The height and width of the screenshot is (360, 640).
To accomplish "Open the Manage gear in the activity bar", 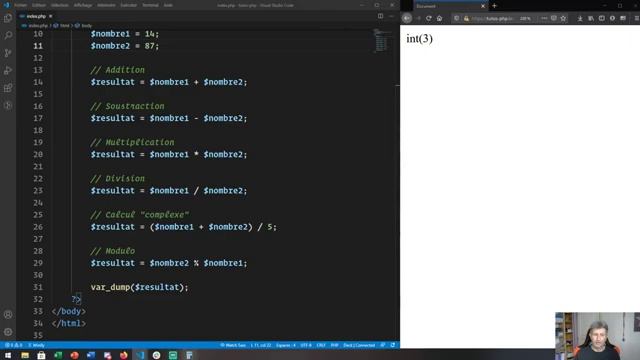I will click(8, 332).
